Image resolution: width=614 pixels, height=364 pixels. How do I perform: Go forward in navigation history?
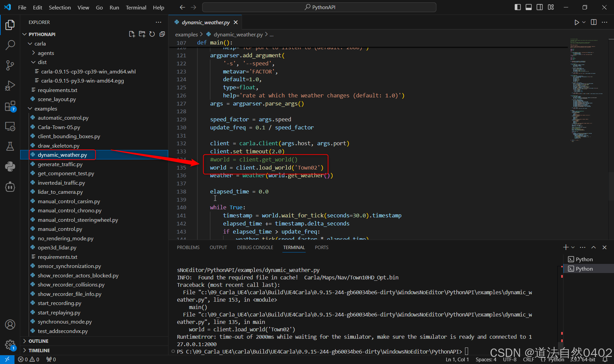[x=193, y=7]
